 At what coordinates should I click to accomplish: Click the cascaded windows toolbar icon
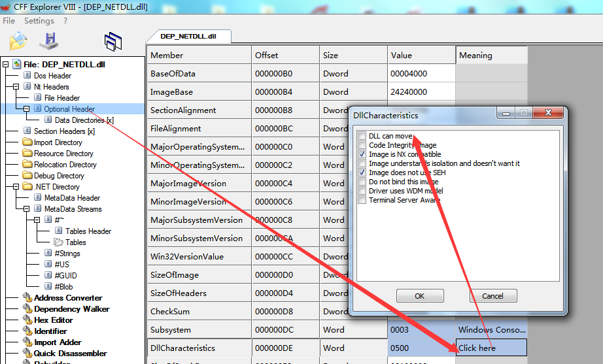pyautogui.click(x=113, y=42)
